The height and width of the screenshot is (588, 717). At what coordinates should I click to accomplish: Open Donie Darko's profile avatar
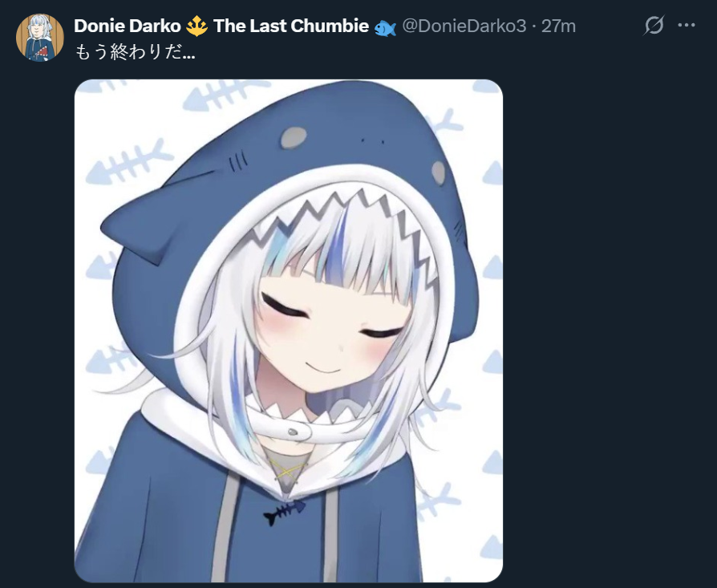coord(40,37)
